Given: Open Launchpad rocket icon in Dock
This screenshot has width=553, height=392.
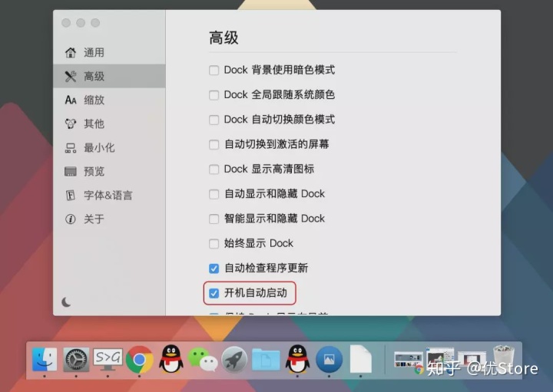Looking at the screenshot, I should point(234,359).
